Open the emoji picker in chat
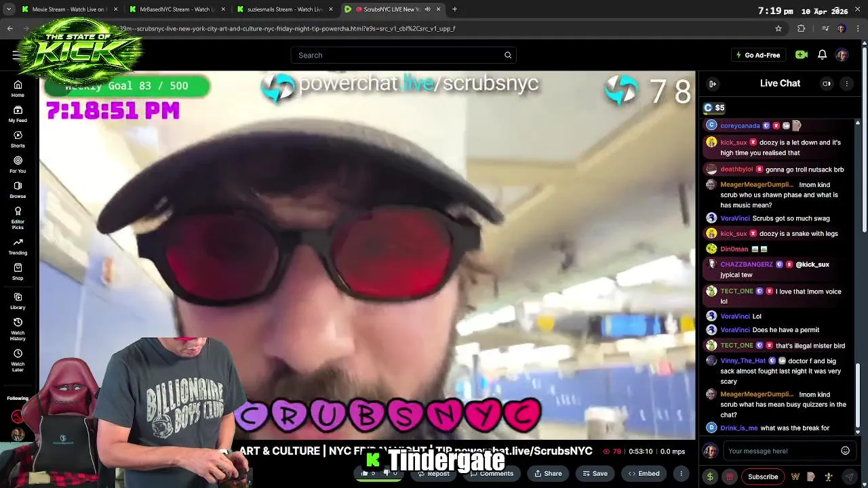 [x=845, y=451]
